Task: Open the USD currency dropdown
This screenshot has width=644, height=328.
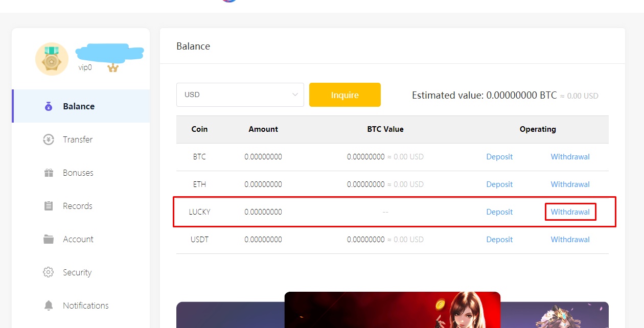Action: click(240, 95)
